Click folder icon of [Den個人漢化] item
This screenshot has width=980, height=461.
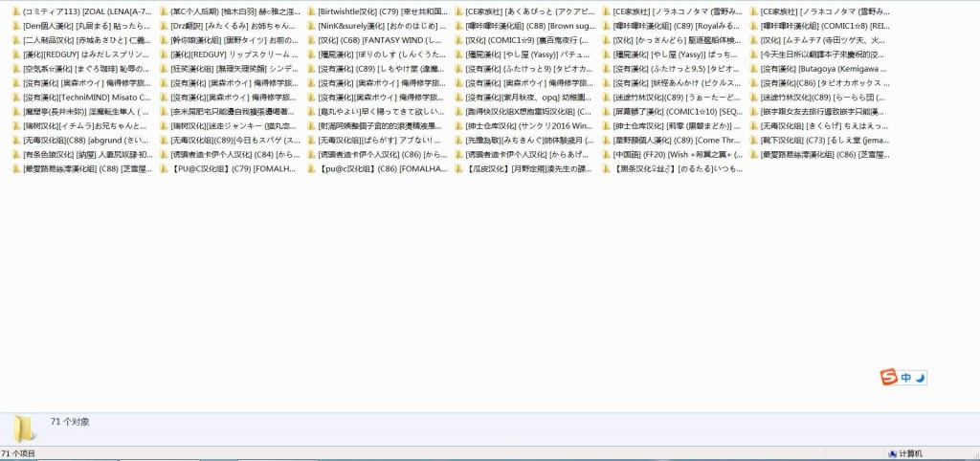[16, 26]
